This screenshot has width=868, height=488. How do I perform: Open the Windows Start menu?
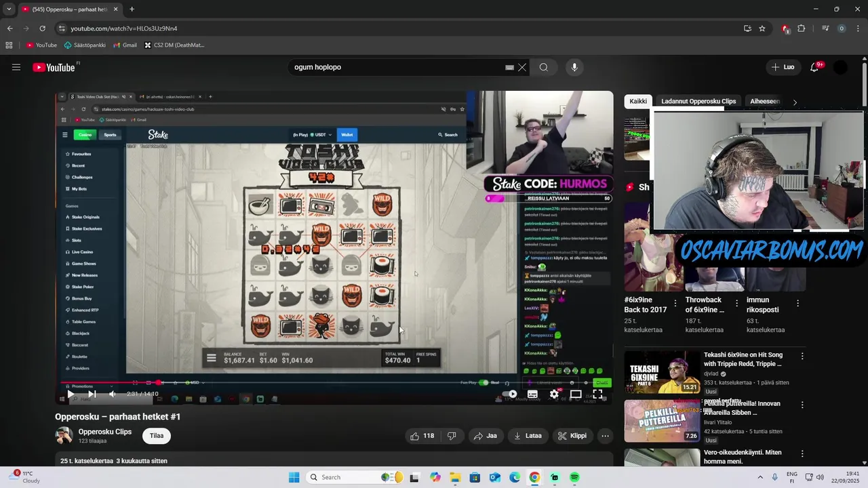point(294,477)
